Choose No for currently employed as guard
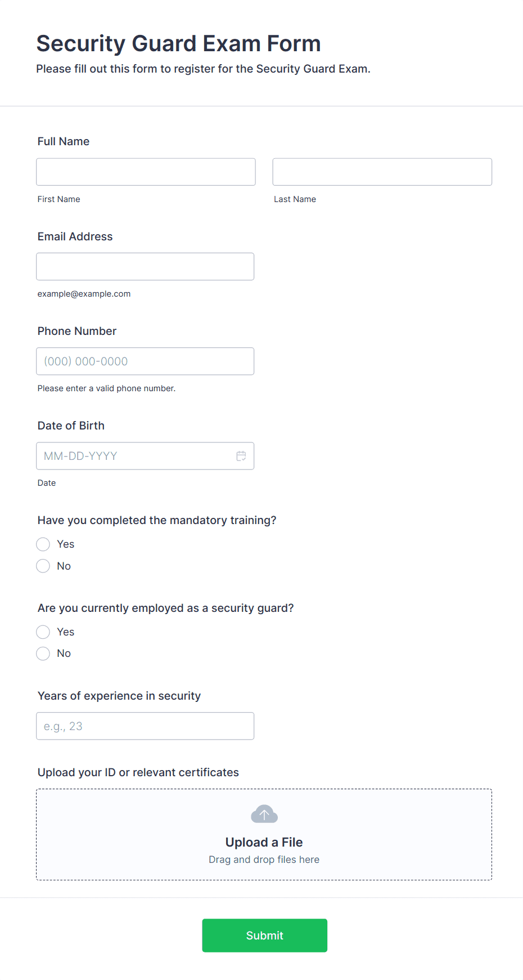Viewport: 523px width, 980px height. pos(43,654)
